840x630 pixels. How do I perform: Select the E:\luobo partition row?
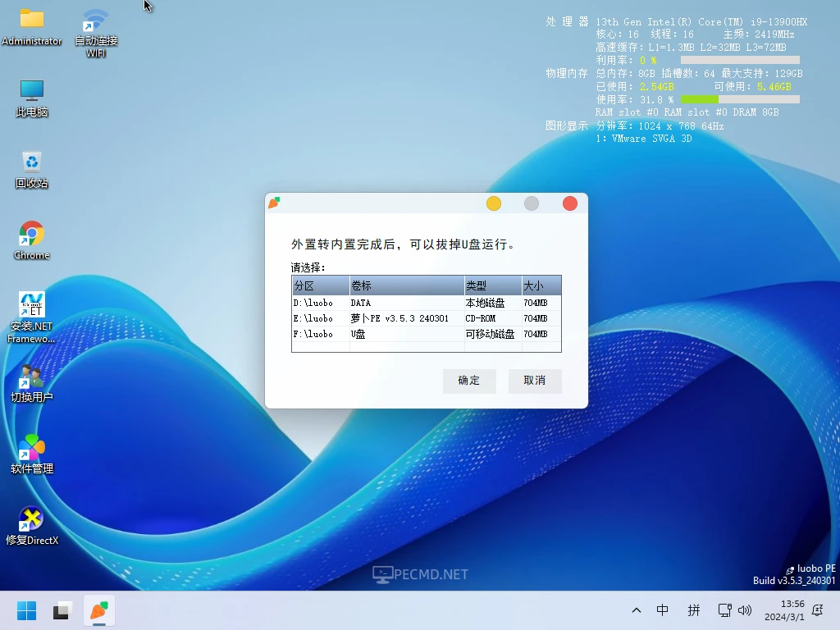(427, 319)
